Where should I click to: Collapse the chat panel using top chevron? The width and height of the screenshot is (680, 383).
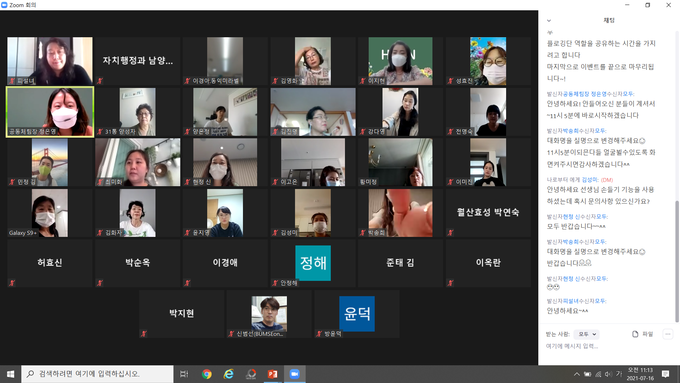549,20
